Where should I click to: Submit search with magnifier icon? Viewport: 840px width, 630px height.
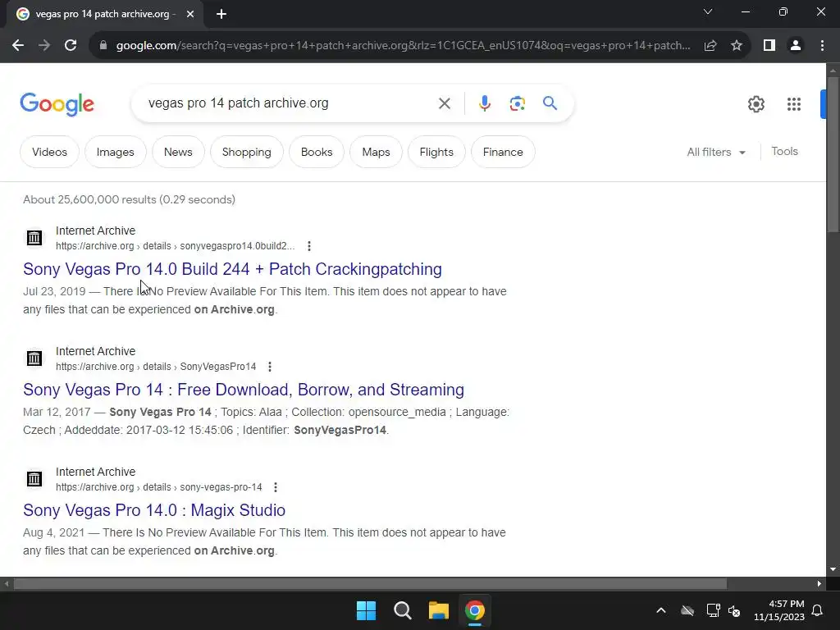(x=550, y=103)
